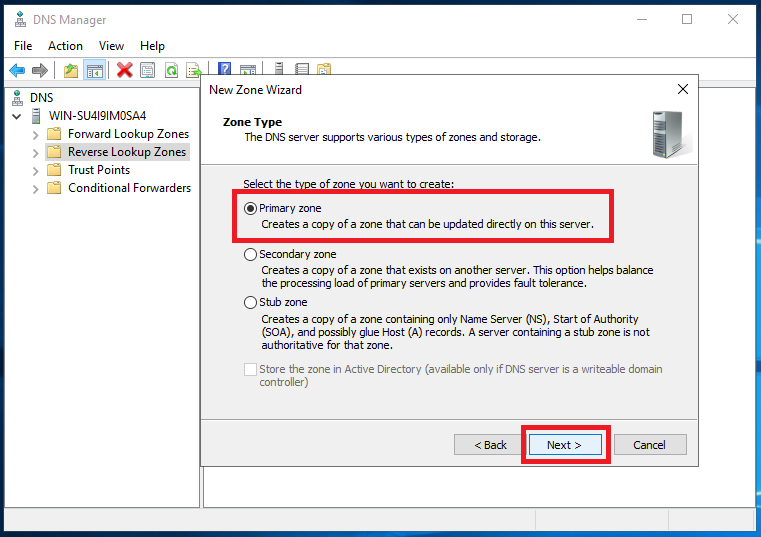Toggle Show/Hide Console Tree toolbar icon

point(95,70)
